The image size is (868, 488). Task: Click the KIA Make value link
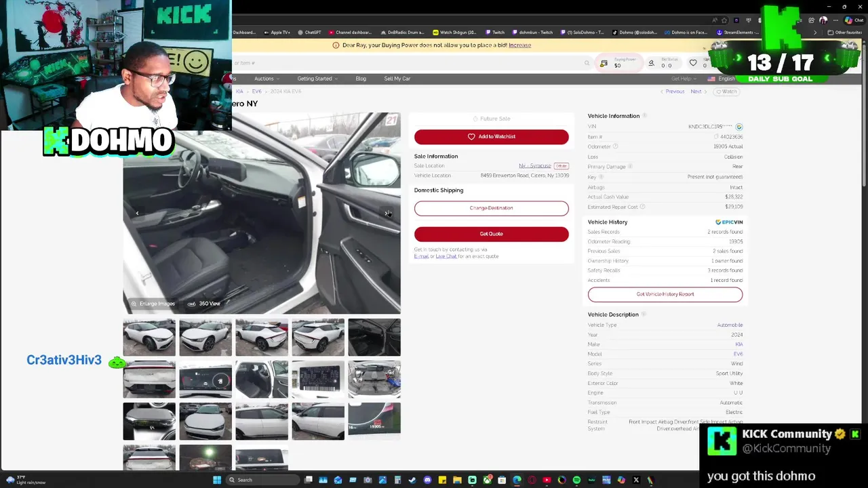[739, 344]
